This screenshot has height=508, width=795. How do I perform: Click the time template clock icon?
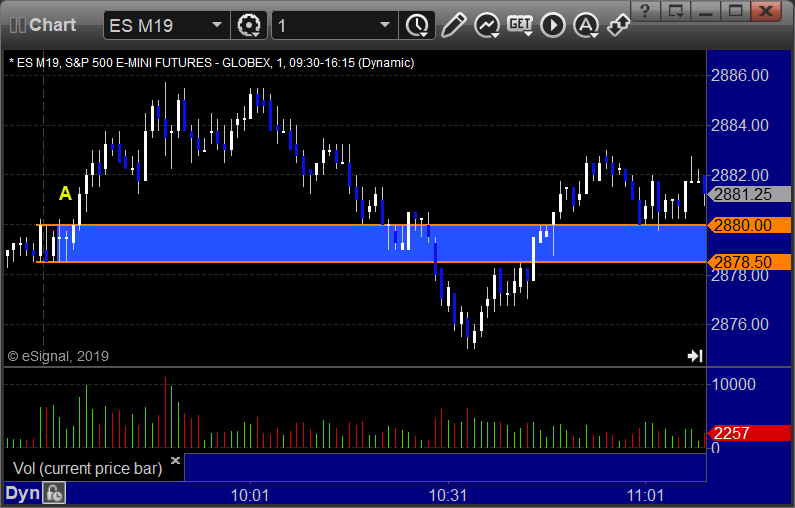click(x=417, y=25)
